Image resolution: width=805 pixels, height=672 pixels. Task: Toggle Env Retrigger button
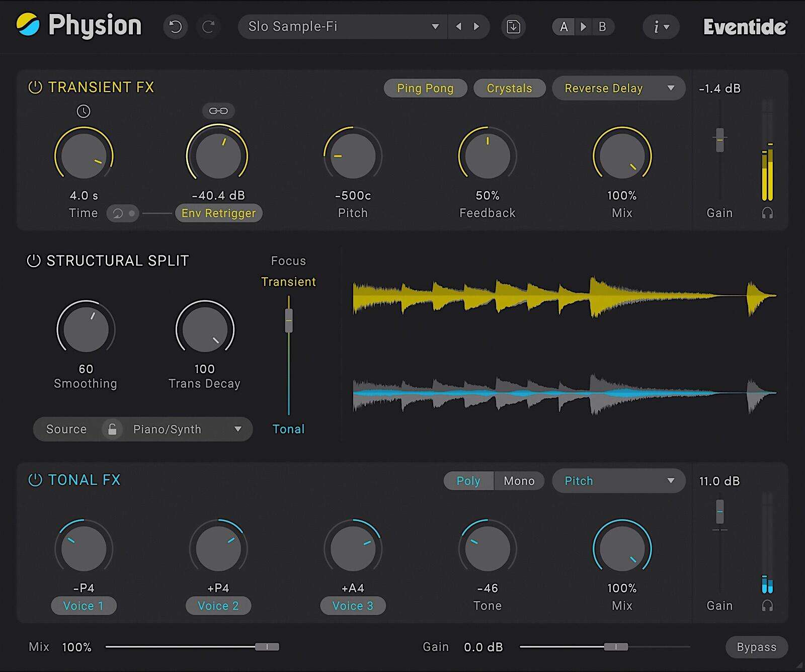[218, 213]
